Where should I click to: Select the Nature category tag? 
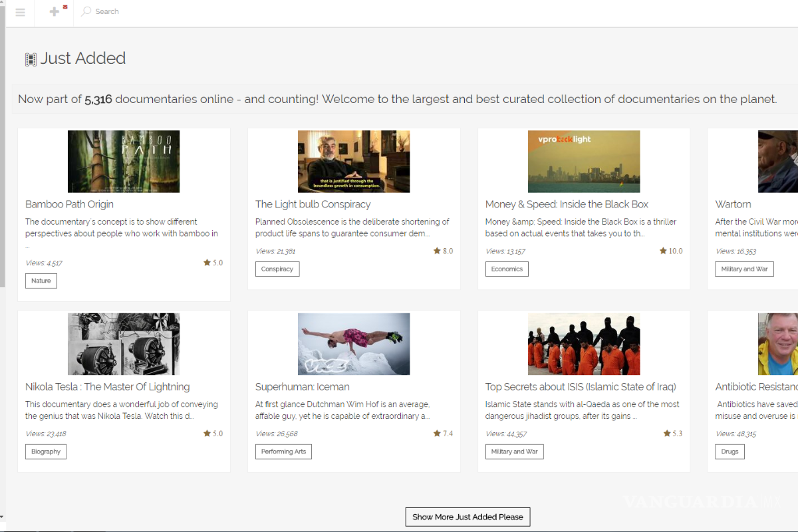41,281
